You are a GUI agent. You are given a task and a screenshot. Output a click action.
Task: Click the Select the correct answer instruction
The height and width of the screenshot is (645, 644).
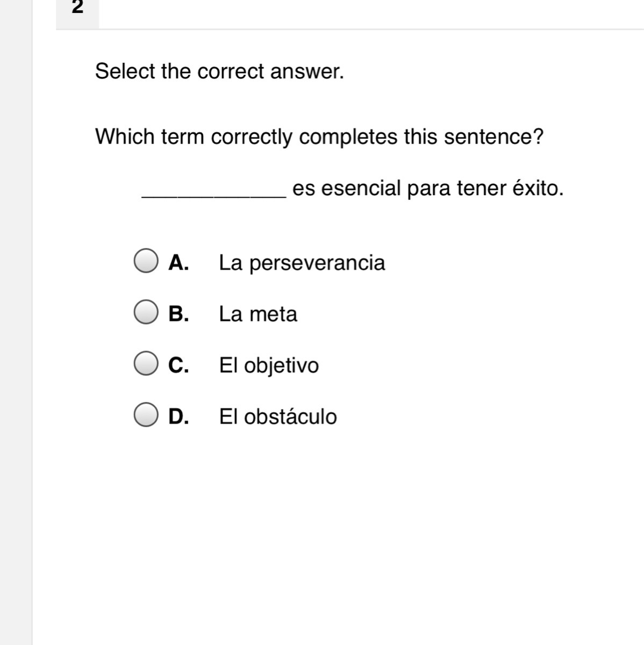(219, 71)
